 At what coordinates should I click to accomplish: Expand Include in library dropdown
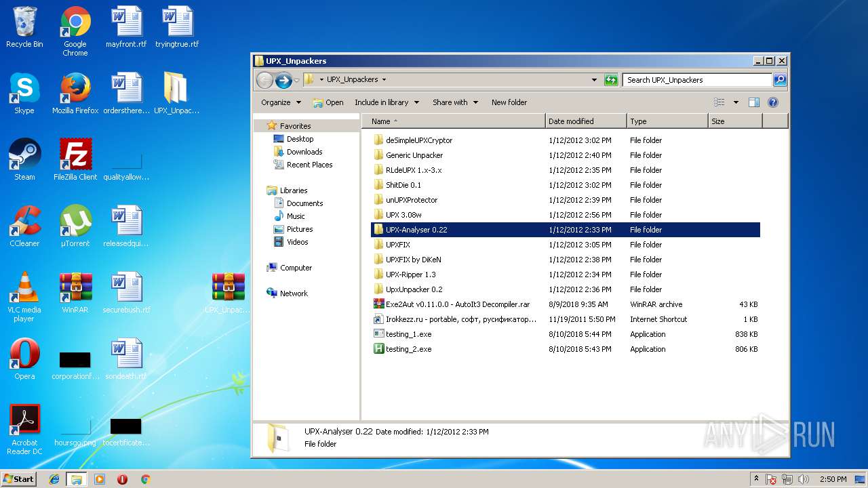point(387,102)
